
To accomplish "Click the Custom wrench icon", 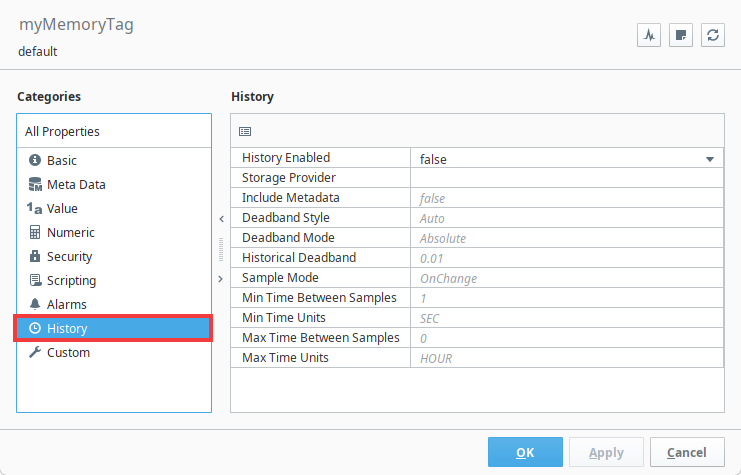I will (x=35, y=352).
